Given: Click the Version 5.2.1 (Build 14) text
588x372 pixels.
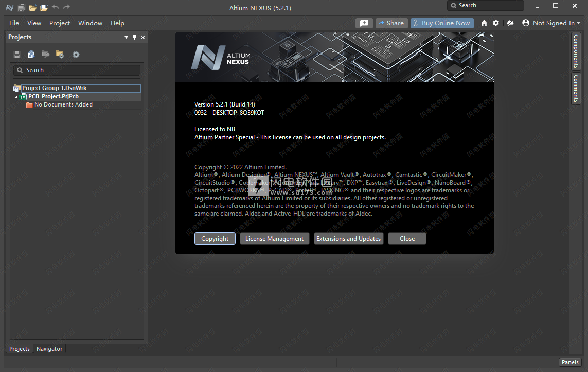Looking at the screenshot, I should [225, 104].
